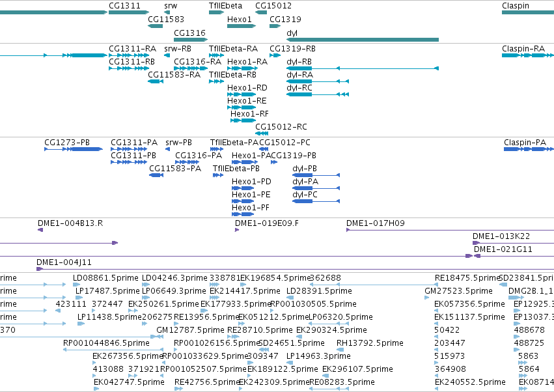Select the Hexo1-PE protein label

pos(251,195)
